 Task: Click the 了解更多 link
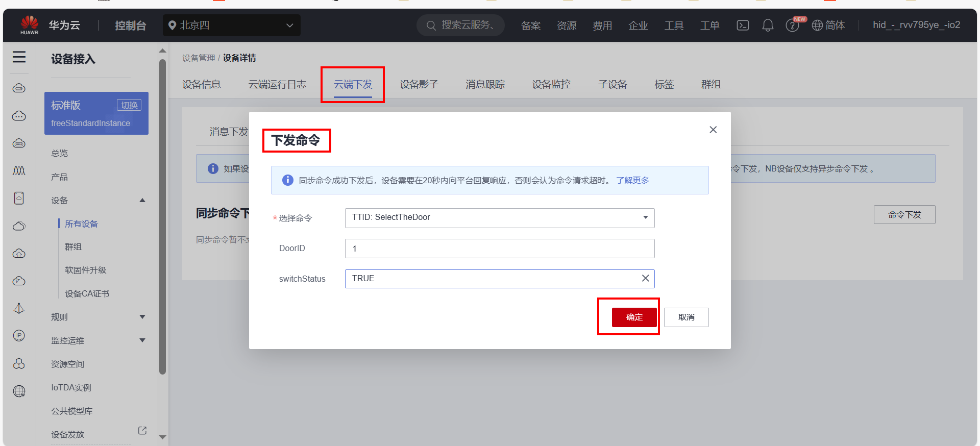point(633,180)
